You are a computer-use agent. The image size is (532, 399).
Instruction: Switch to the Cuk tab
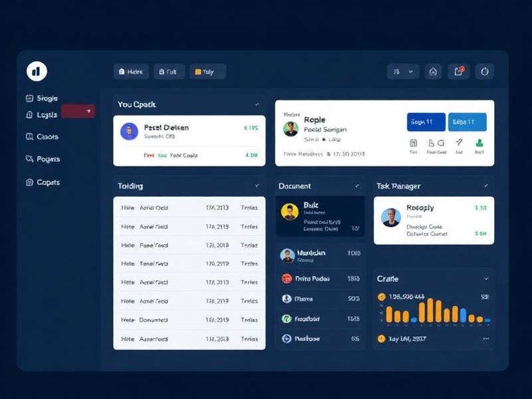pos(169,72)
